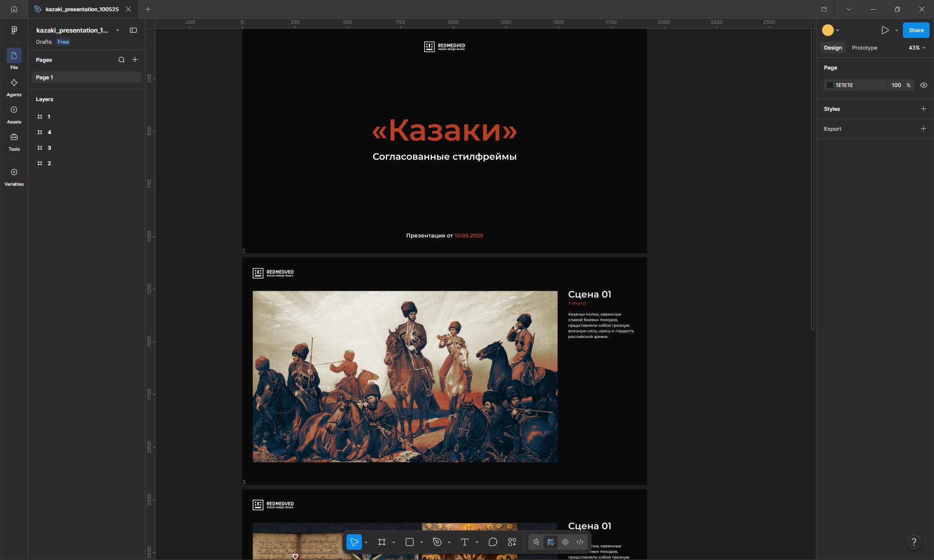
Task: Switch to the Design tab
Action: click(833, 48)
